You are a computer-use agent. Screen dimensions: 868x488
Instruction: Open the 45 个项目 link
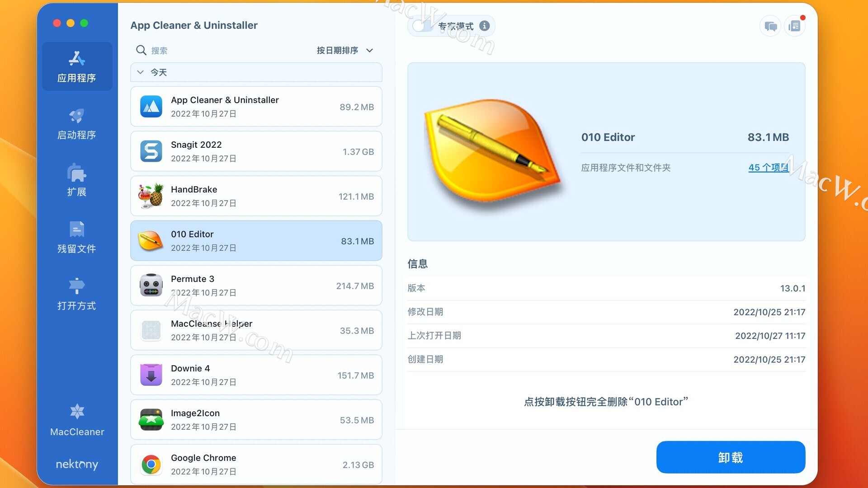769,168
